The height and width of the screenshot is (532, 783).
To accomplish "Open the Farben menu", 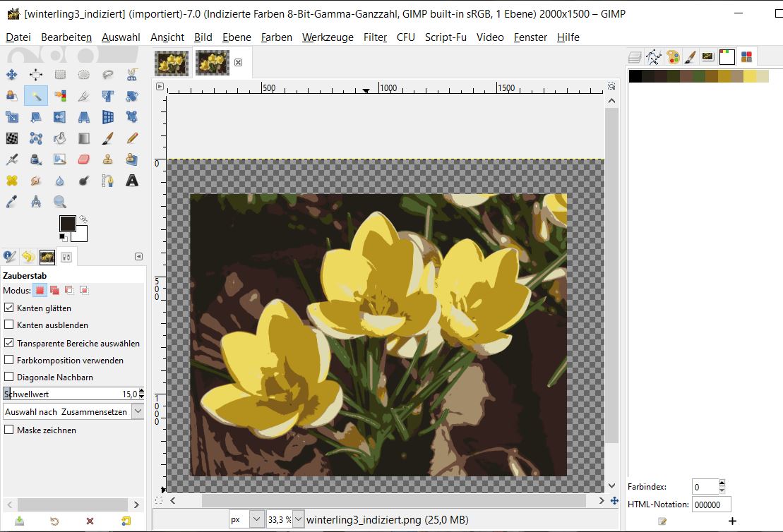I will tap(276, 37).
